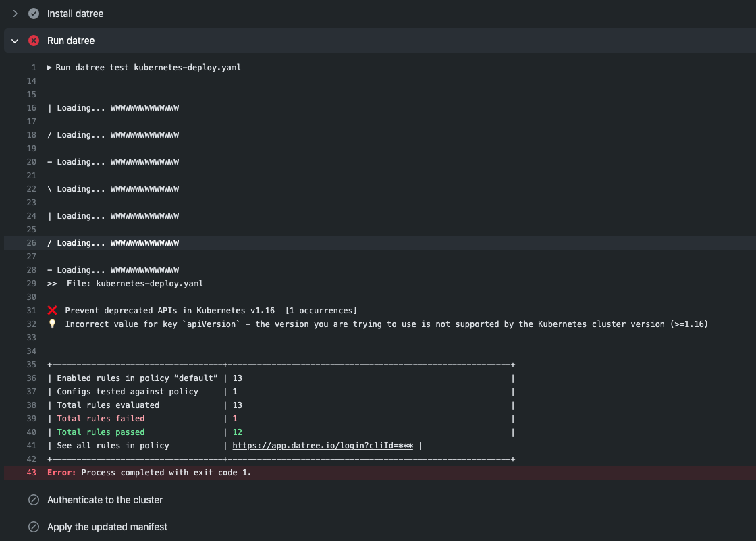Click line number 1 in the log

(x=34, y=68)
